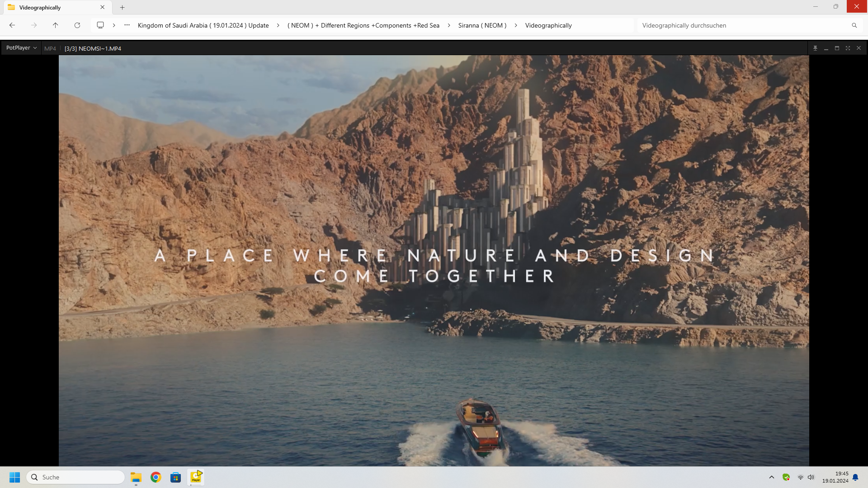Navigate up one folder level
This screenshot has width=868, height=488.
pyautogui.click(x=56, y=25)
